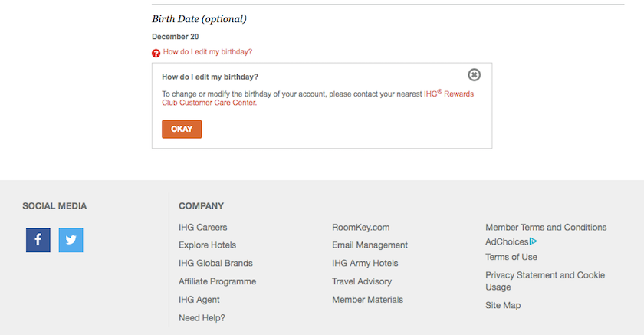
Task: Open IHG Rewards Club Customer Care Center link
Action: 317,99
